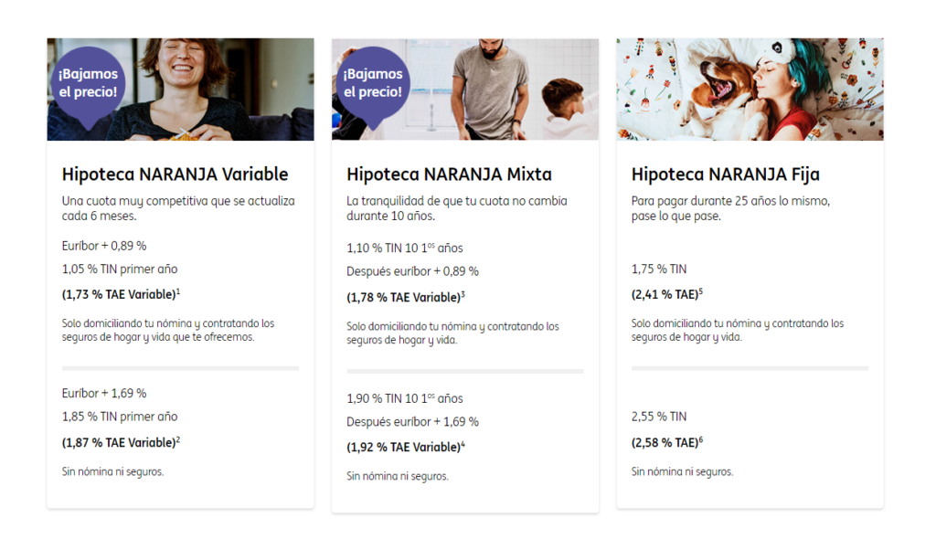Screen dimensions: 936x560
Task: Open footnote 6 beside 2,58 % TAE
Action: pyautogui.click(x=700, y=439)
